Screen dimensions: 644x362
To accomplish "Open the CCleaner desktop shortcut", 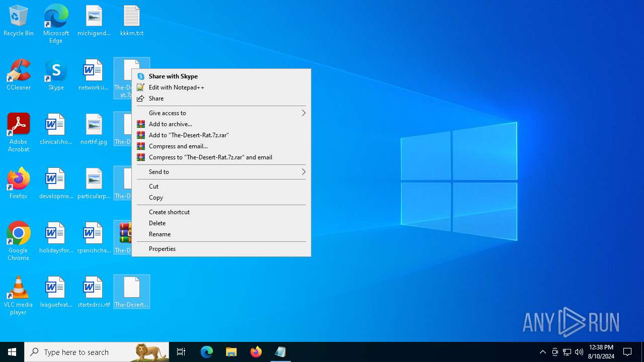I will tap(19, 75).
